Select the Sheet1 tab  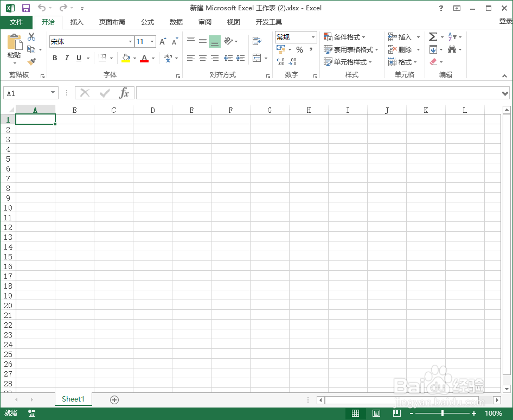tap(73, 399)
